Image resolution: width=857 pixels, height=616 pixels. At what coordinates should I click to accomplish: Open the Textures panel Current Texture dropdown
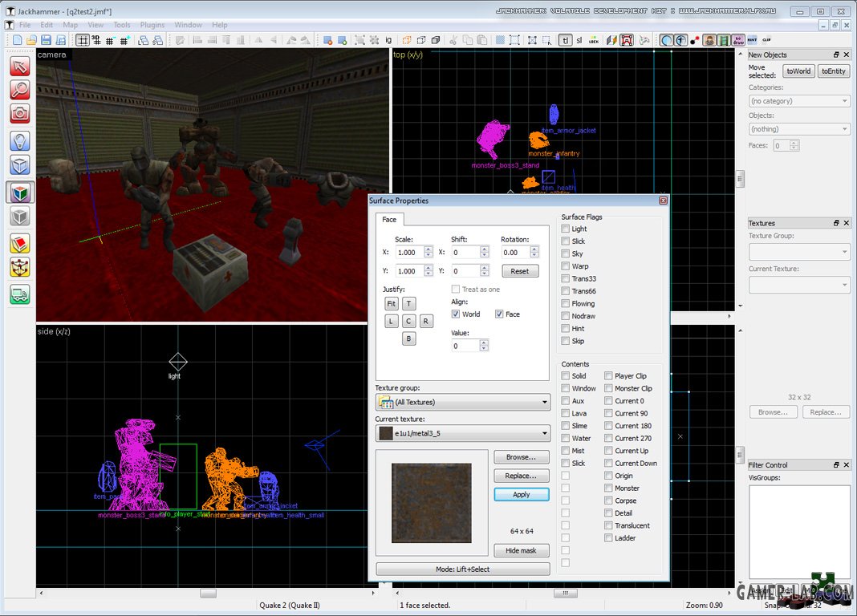[x=799, y=285]
